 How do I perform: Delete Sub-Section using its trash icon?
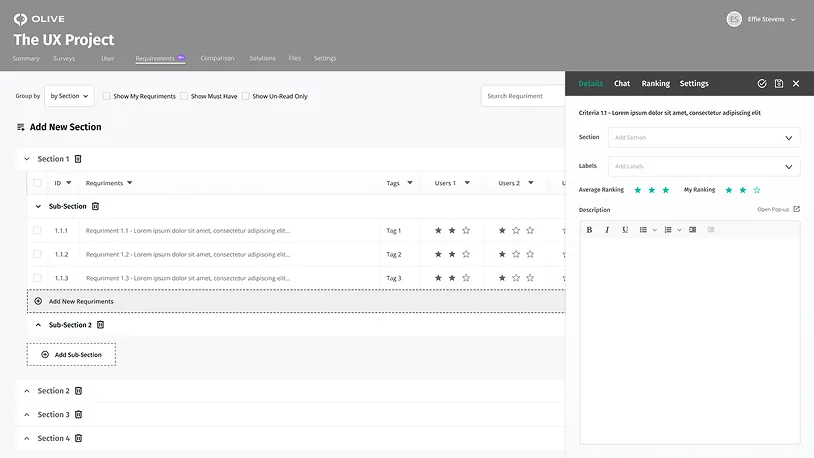coord(96,206)
